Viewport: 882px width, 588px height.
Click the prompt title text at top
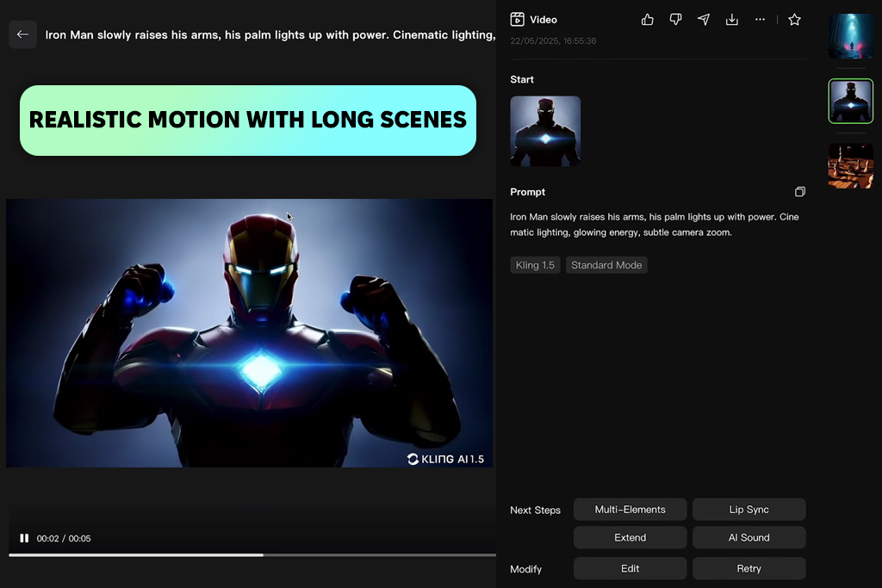270,34
